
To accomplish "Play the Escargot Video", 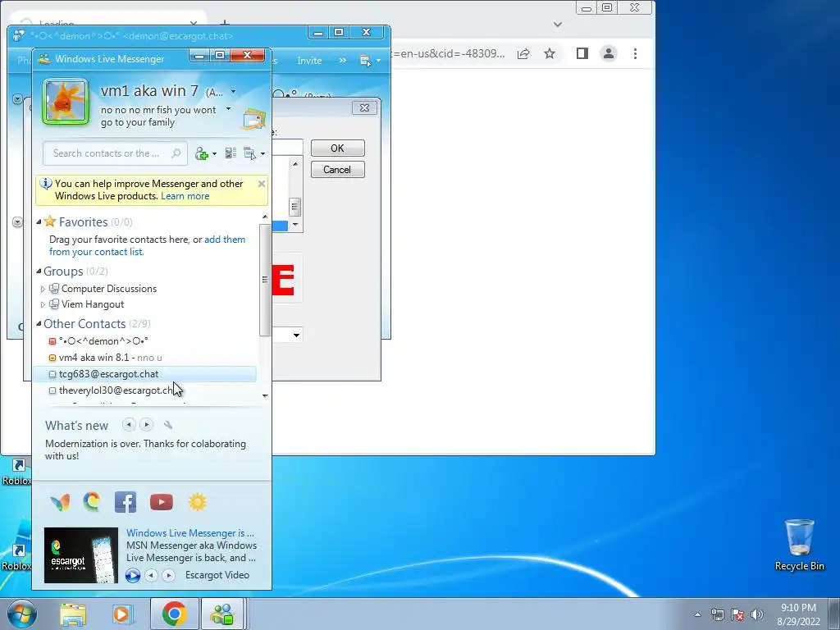I will click(x=132, y=575).
